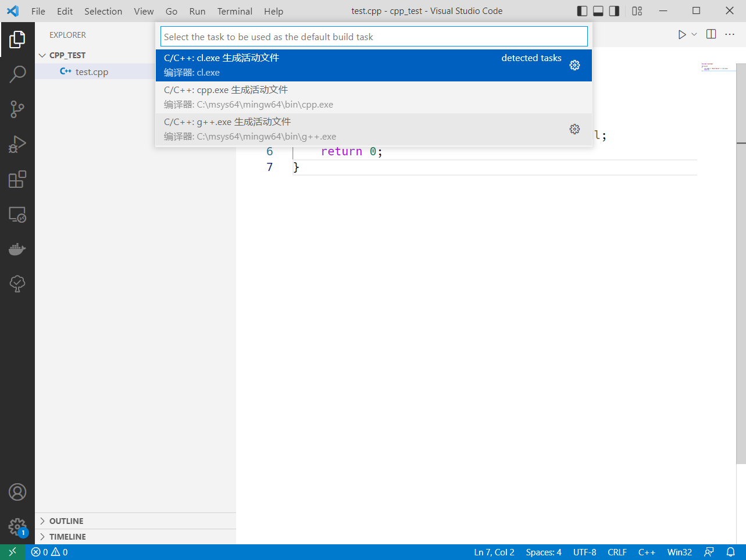Click the remote window indicator in status bar

pyautogui.click(x=13, y=552)
